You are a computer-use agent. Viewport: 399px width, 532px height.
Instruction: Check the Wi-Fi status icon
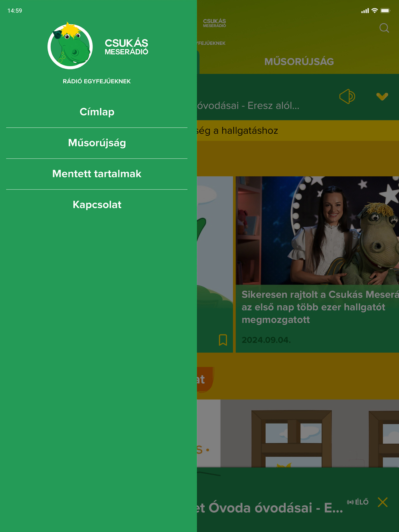click(374, 11)
